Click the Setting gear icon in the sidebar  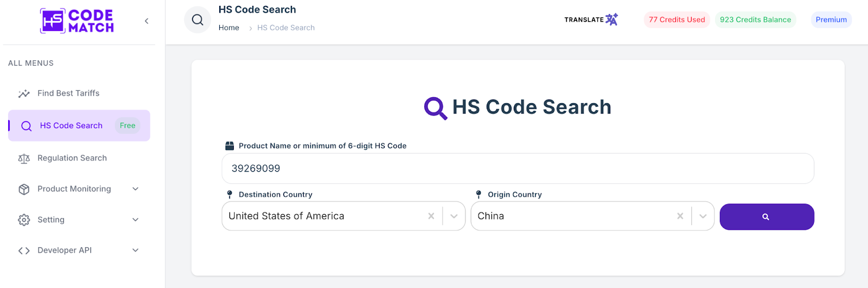pyautogui.click(x=24, y=220)
